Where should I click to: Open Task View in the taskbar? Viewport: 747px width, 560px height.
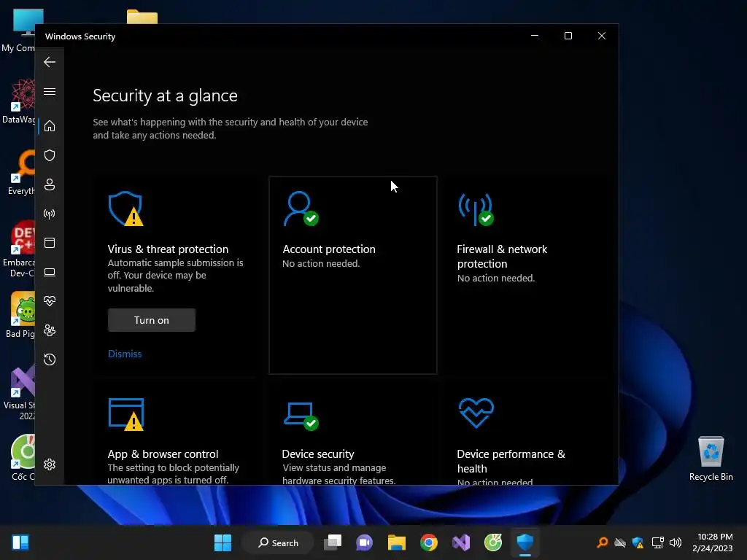click(x=333, y=542)
